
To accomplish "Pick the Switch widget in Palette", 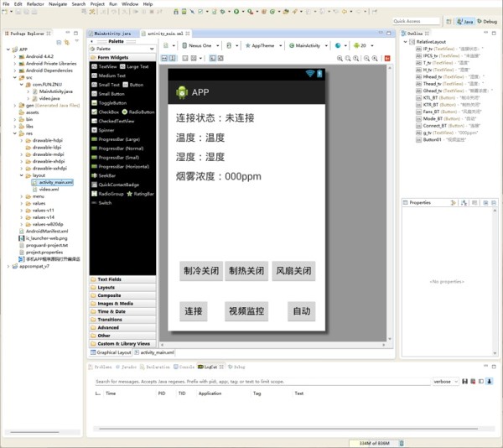I will pyautogui.click(x=101, y=203).
